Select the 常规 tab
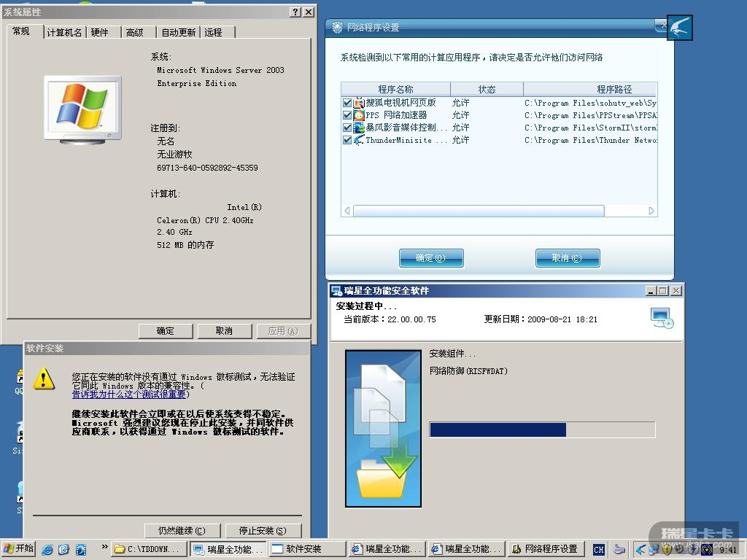 point(21,31)
